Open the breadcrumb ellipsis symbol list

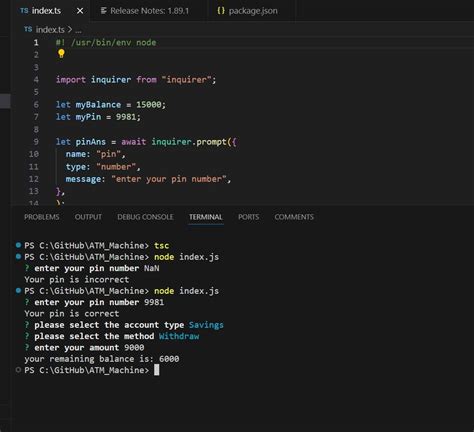pos(78,30)
